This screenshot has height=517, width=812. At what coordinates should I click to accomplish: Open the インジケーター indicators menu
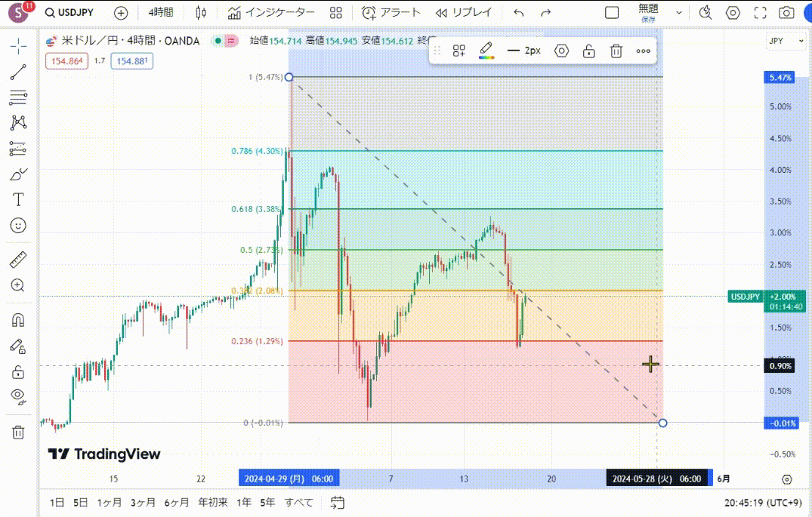coord(271,12)
